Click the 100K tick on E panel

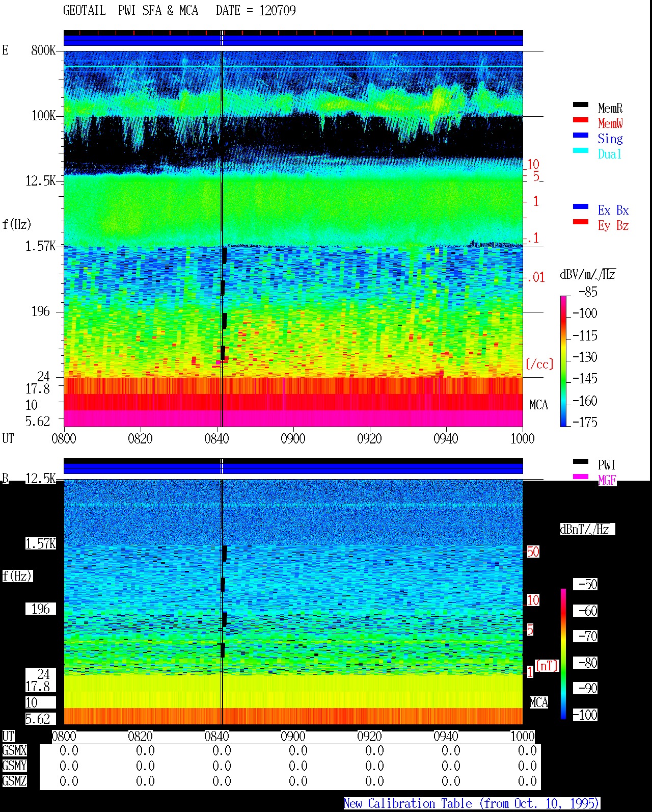coord(43,116)
